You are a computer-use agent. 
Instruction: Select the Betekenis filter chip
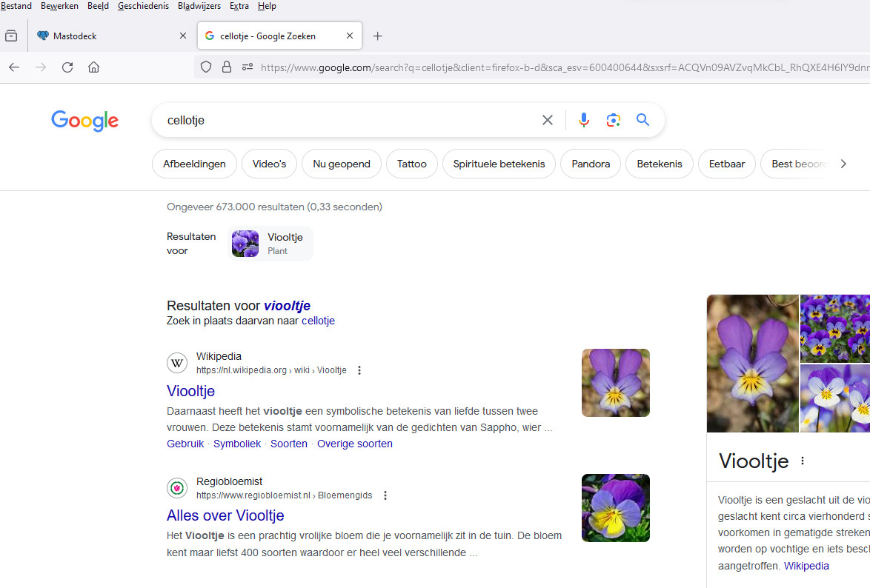(659, 164)
